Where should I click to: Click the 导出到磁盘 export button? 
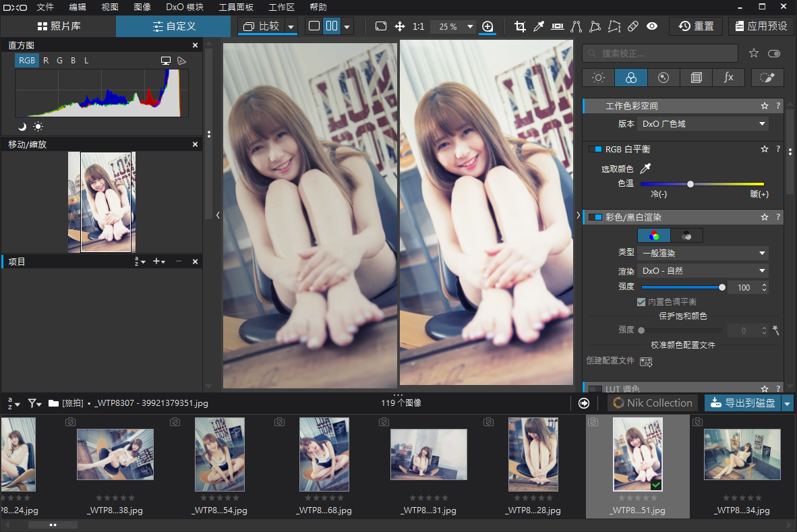tap(742, 403)
